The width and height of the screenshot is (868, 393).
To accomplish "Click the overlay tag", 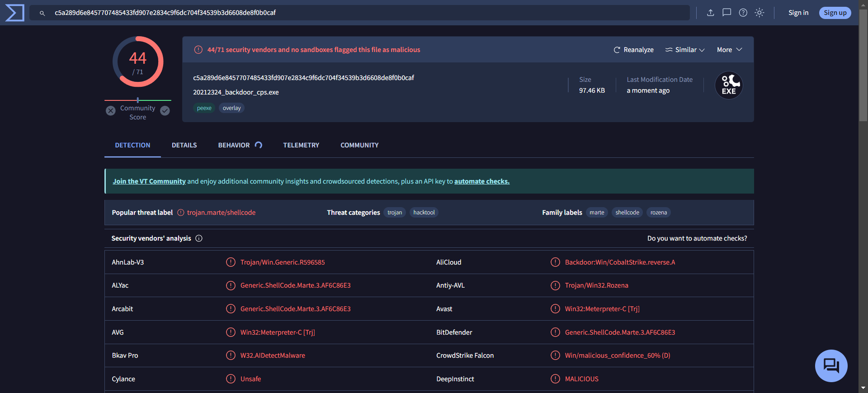I will pos(231,108).
